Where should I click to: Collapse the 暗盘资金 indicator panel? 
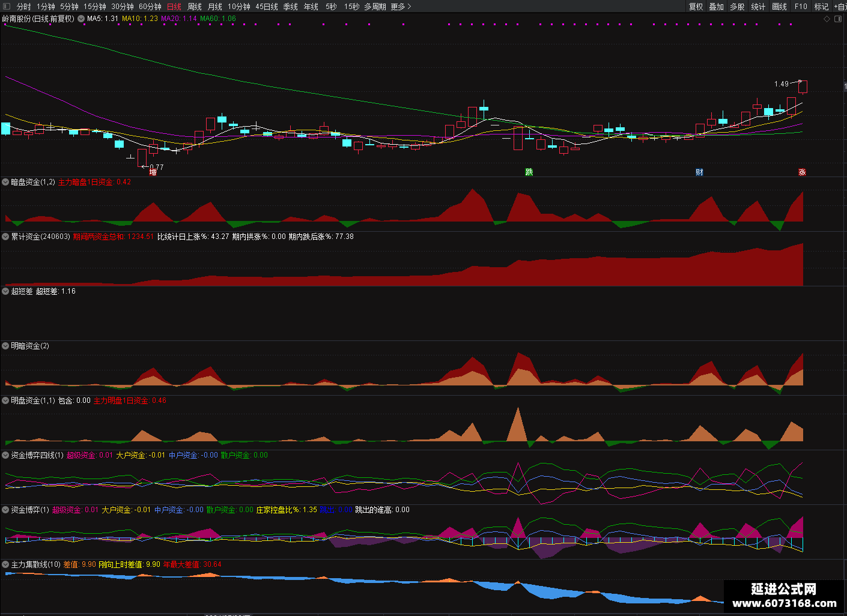[x=6, y=182]
